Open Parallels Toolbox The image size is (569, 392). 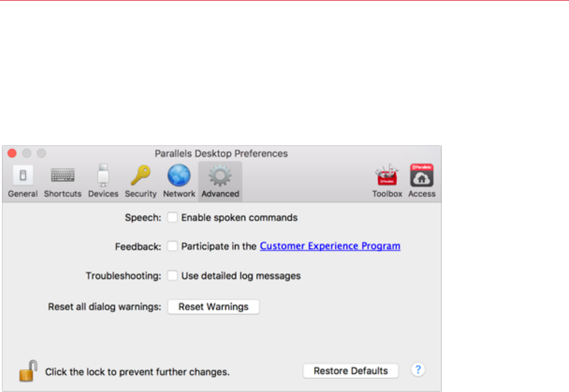point(387,181)
